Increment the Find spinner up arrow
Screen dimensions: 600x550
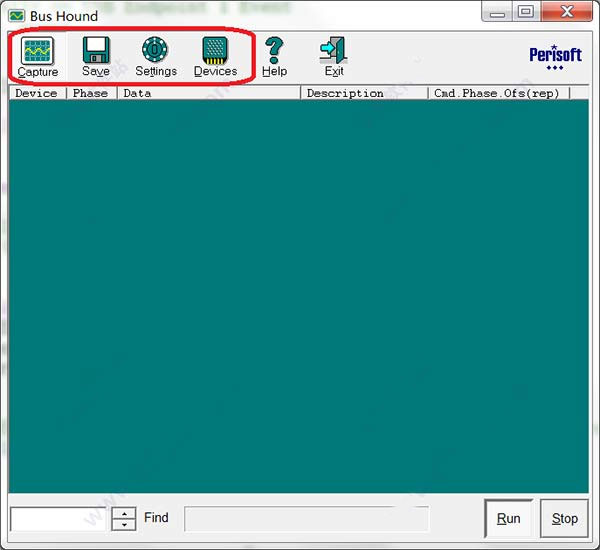pos(124,513)
